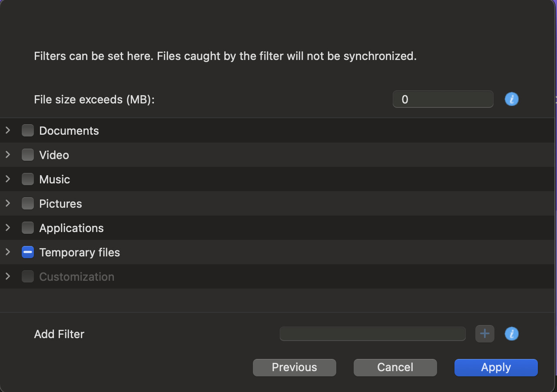Select the Pictures row label
557x392 pixels.
[x=61, y=204]
